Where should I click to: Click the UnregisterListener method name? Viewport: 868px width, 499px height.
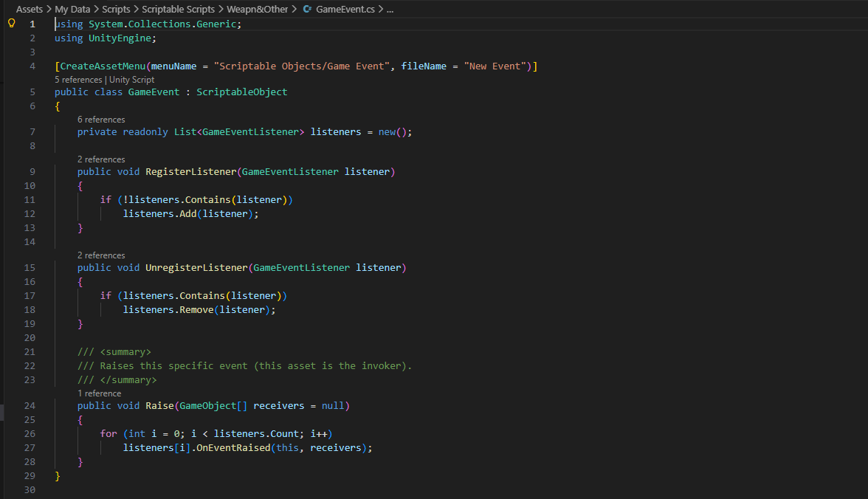coord(196,267)
